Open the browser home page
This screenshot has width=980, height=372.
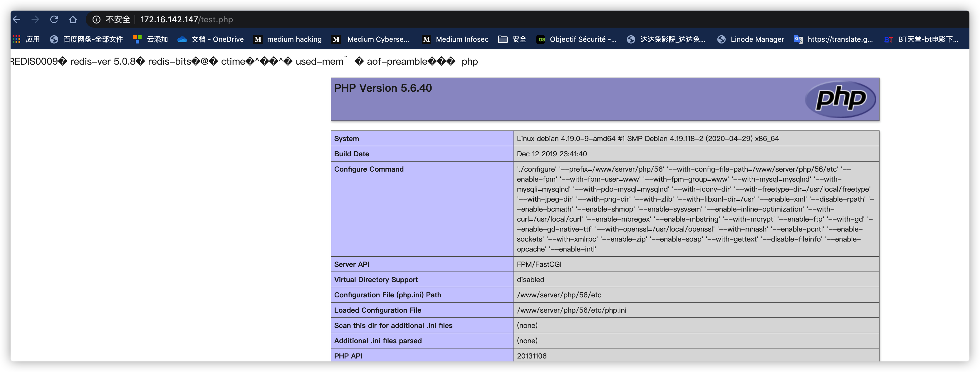point(73,19)
